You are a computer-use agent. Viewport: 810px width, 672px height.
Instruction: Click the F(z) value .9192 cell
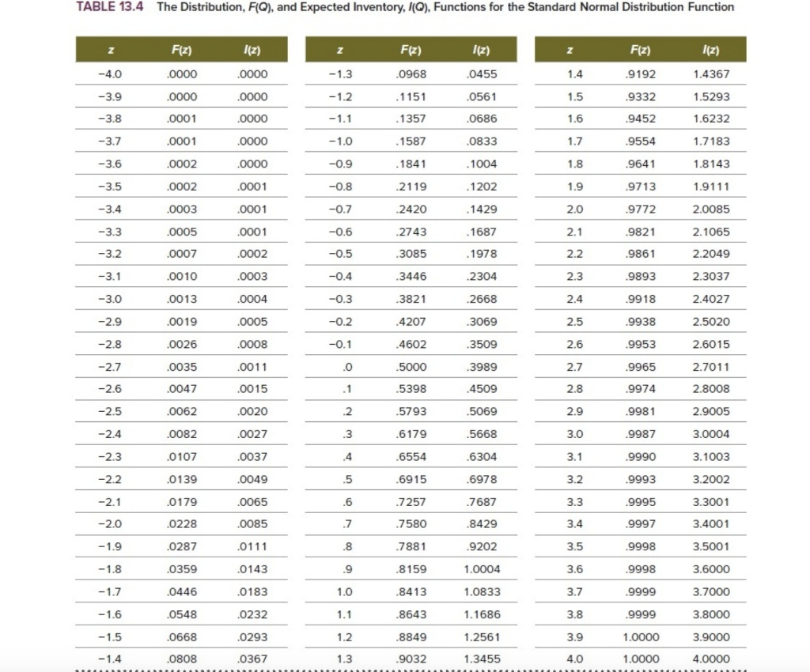coord(639,74)
